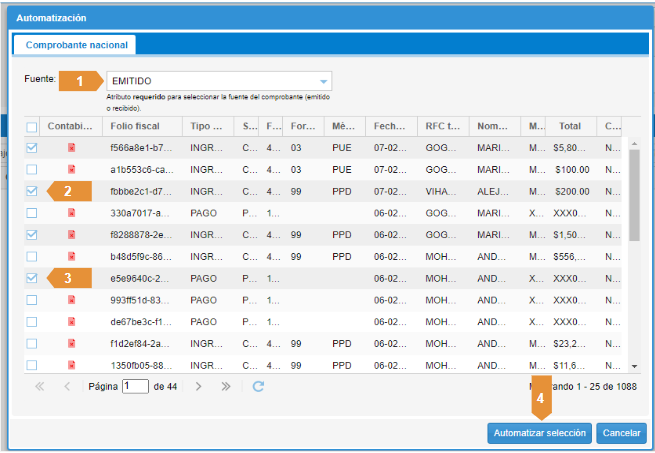The image size is (655, 453).
Task: Refresh the table with reload icon
Action: tap(258, 386)
